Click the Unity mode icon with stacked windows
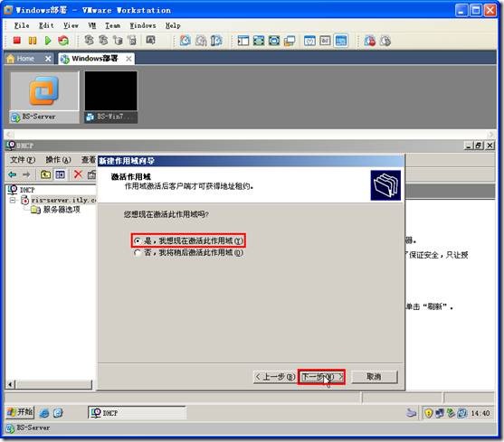Screen dimensions: 504x442 coord(290,41)
